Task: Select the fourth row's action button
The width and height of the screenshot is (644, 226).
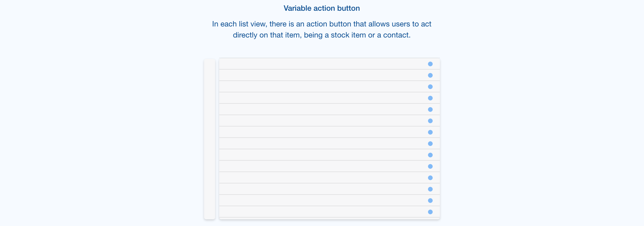Action: [x=430, y=98]
